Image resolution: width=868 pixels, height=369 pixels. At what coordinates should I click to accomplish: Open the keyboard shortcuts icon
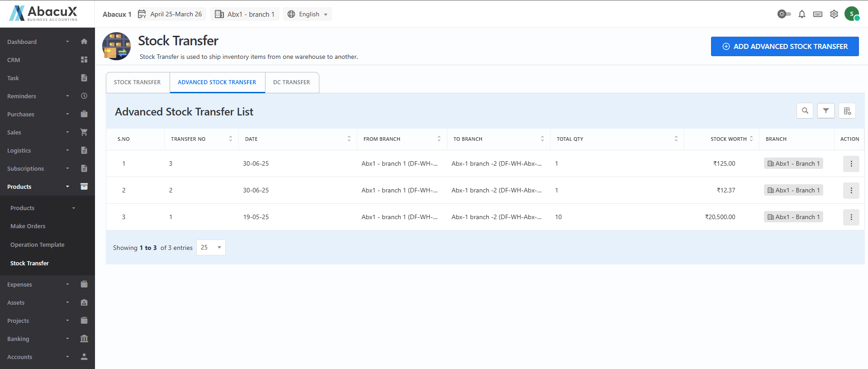coord(817,14)
